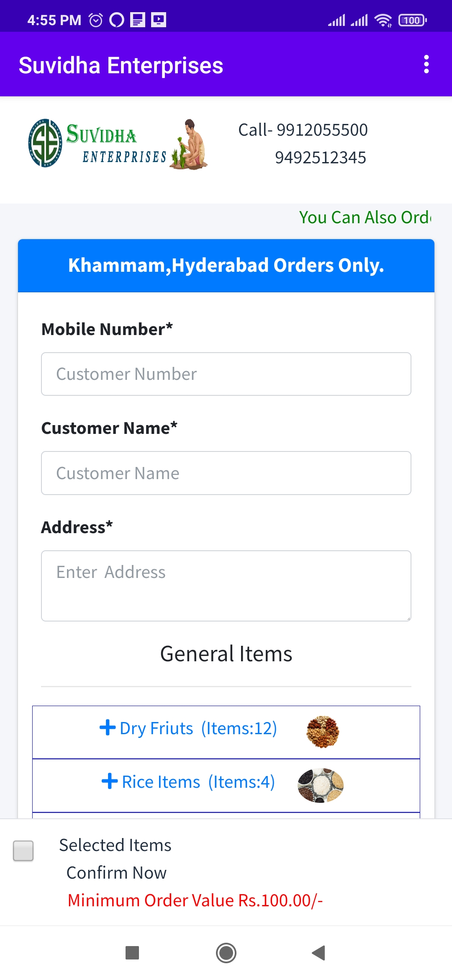Tap the 9492512345 phone number
This screenshot has width=452, height=980.
320,158
